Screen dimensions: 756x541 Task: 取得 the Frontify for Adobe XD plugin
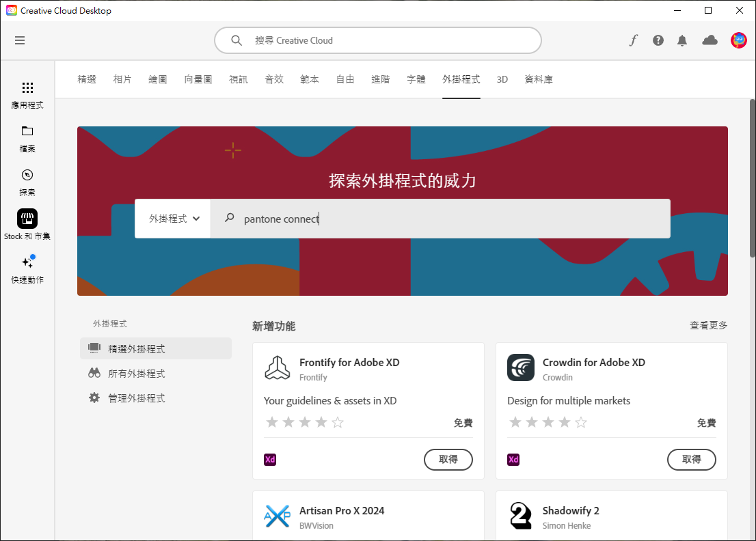[x=448, y=460]
